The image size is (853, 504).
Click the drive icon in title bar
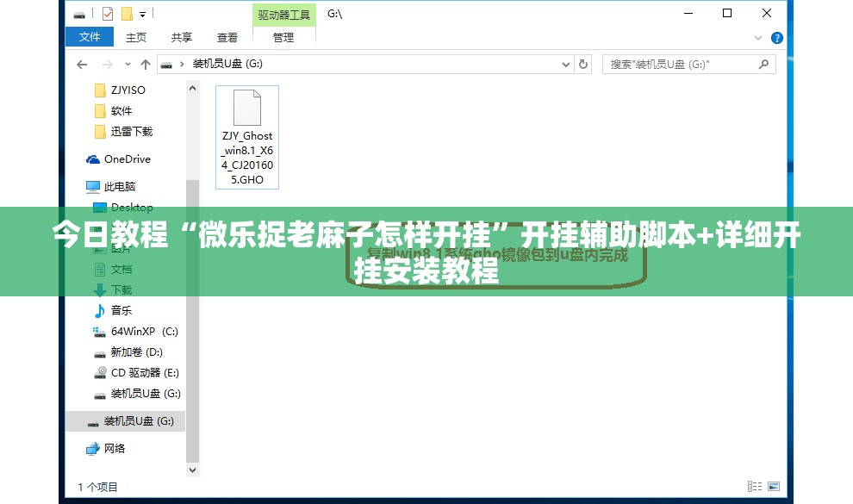tap(79, 15)
